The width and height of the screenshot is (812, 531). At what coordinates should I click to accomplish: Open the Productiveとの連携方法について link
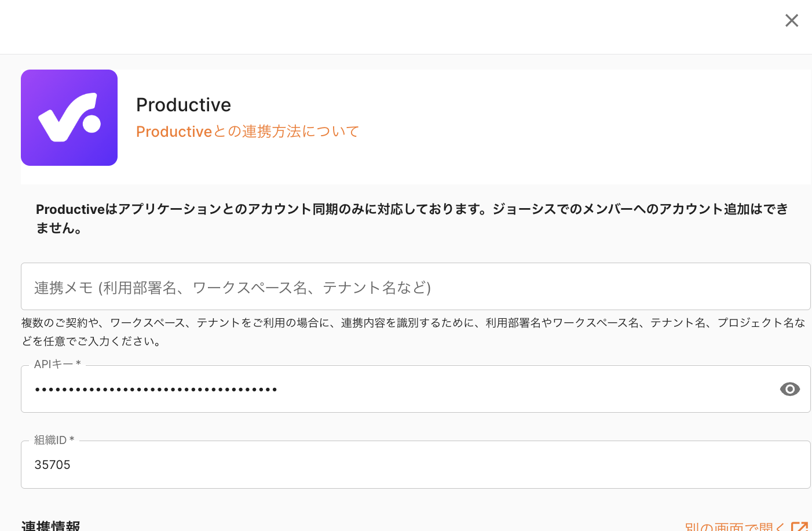pyautogui.click(x=247, y=132)
